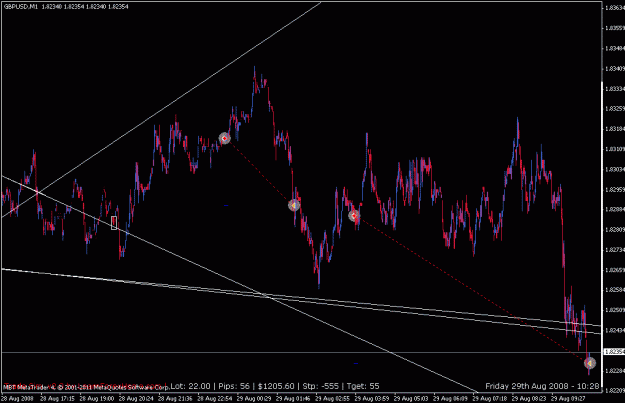Click the 1.83409 price scale label
The image size is (625, 403).
point(615,69)
